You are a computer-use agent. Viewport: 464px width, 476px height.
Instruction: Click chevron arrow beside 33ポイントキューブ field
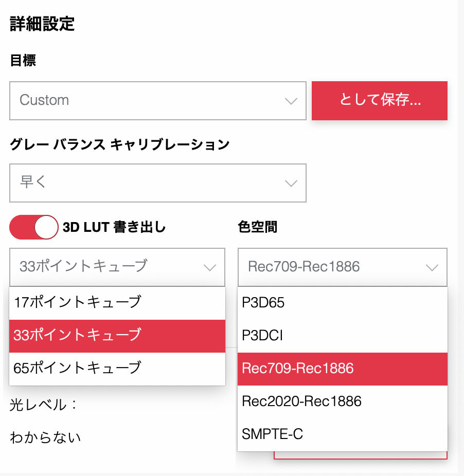click(209, 267)
